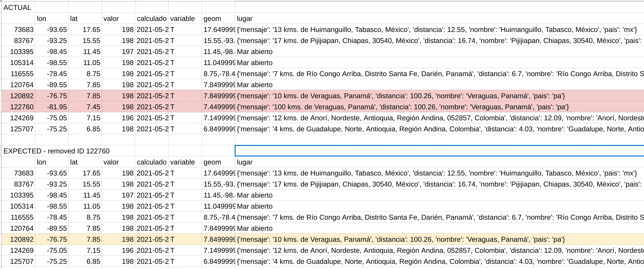Select valor 196 in the bottom table
The height and width of the screenshot is (269, 644).
click(x=128, y=250)
